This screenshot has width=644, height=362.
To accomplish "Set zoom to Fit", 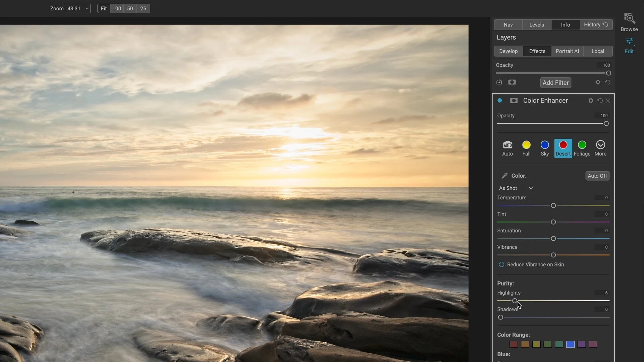I will tap(104, 8).
